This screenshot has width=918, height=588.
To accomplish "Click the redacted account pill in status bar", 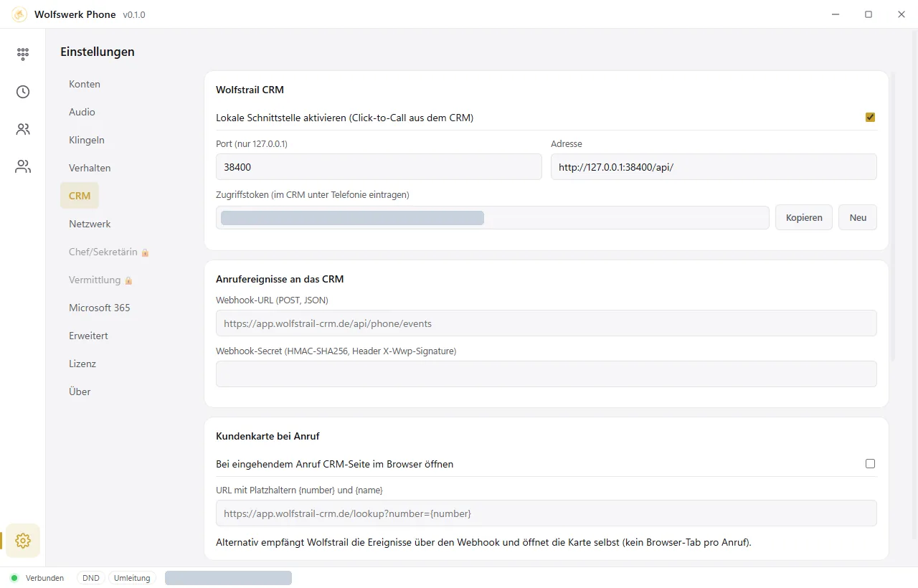I will click(228, 578).
